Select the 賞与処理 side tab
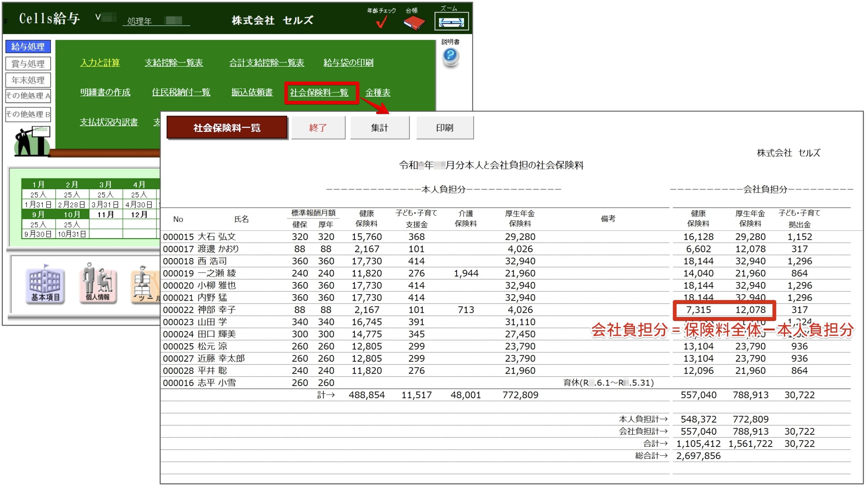 click(x=28, y=64)
